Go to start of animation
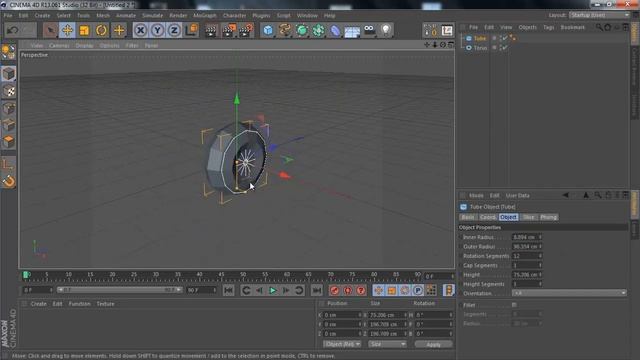Image resolution: width=640 pixels, height=360 pixels. (229, 290)
